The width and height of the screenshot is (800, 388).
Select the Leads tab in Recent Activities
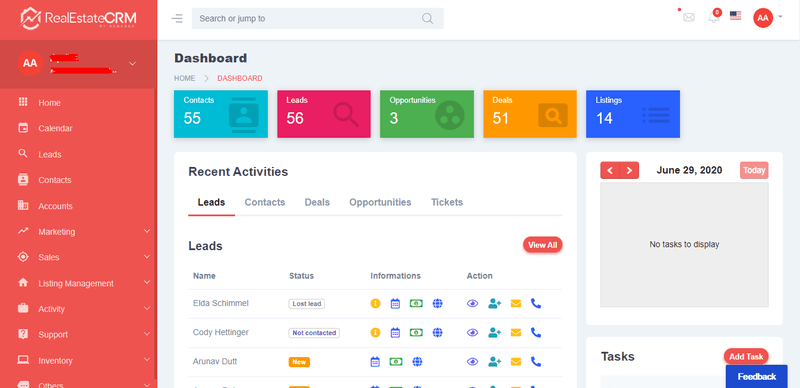(211, 202)
